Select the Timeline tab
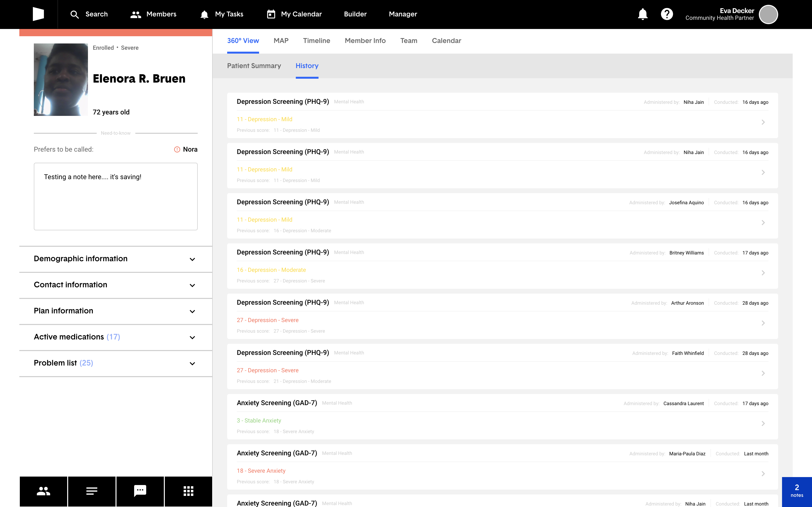The height and width of the screenshot is (507, 812). coord(316,41)
